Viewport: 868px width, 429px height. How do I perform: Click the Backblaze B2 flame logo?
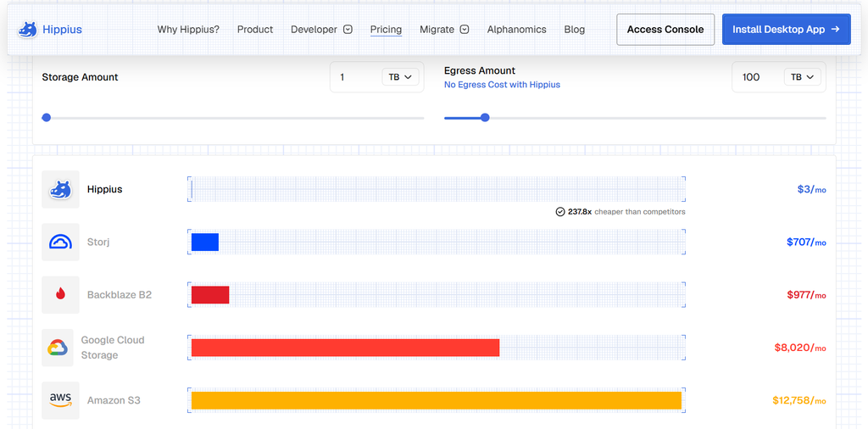[x=60, y=295]
